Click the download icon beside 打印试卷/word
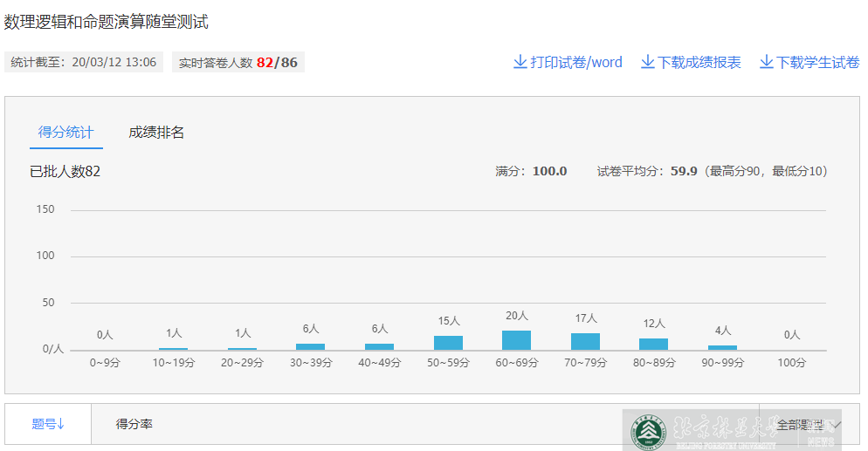 520,62
